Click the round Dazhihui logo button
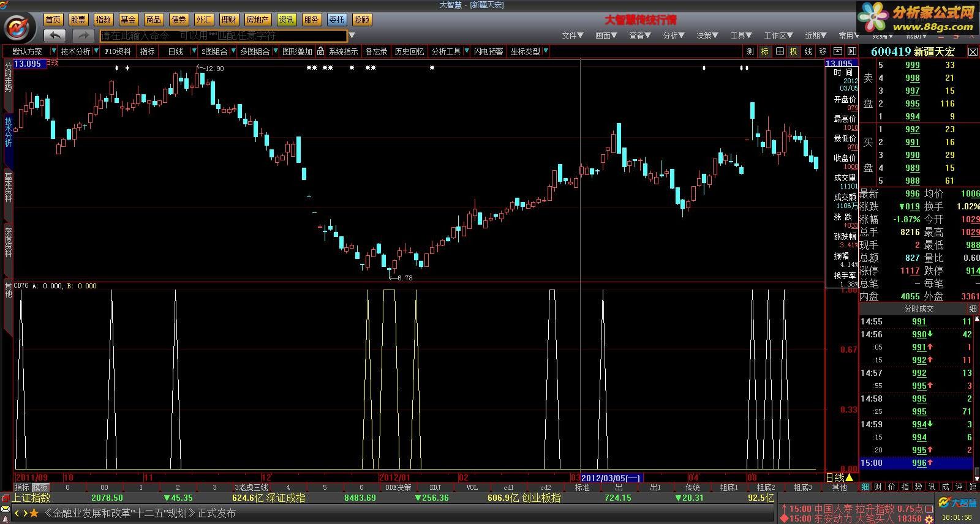980x524 pixels. coord(19,28)
